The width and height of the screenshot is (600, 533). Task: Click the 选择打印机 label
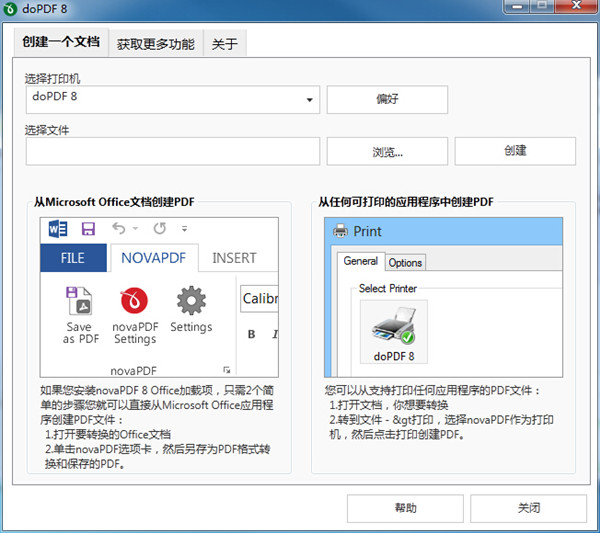pos(52,79)
